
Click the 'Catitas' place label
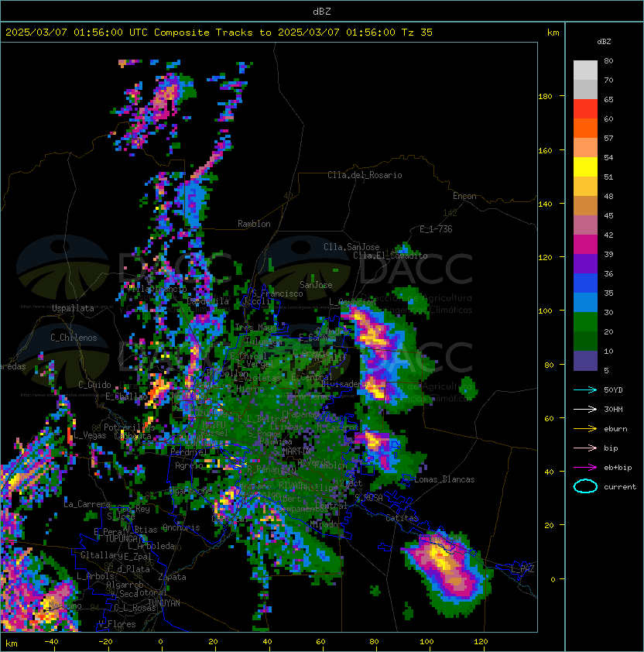coord(402,518)
